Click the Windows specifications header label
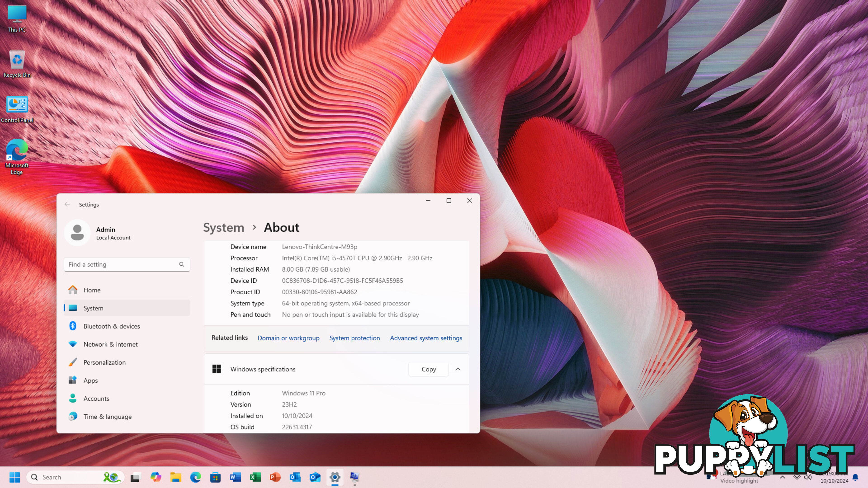868x488 pixels. tap(263, 369)
